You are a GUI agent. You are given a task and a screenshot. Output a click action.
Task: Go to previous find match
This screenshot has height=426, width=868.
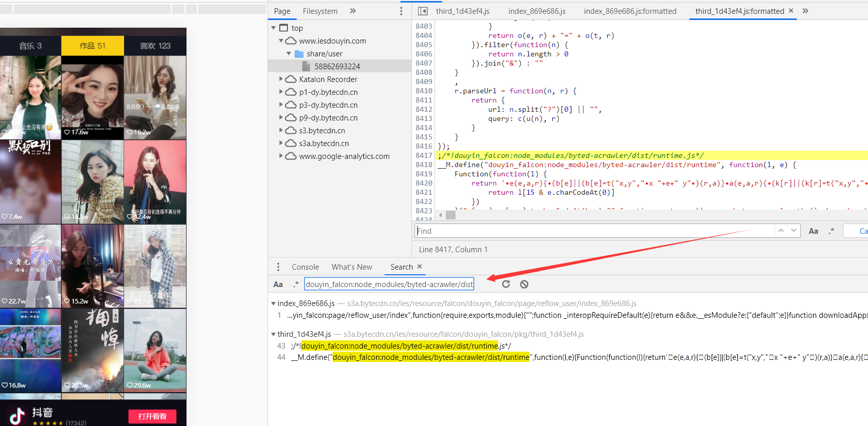click(781, 231)
